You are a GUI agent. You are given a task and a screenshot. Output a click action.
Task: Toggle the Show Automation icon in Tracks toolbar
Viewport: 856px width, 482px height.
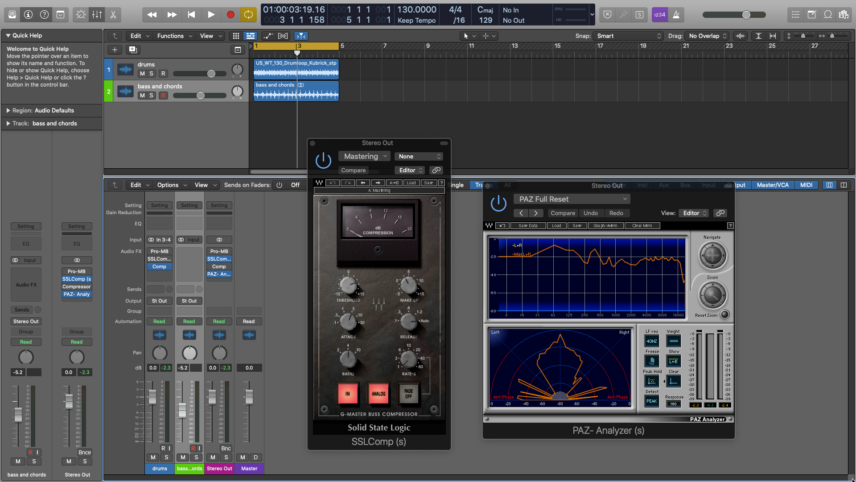(x=268, y=36)
